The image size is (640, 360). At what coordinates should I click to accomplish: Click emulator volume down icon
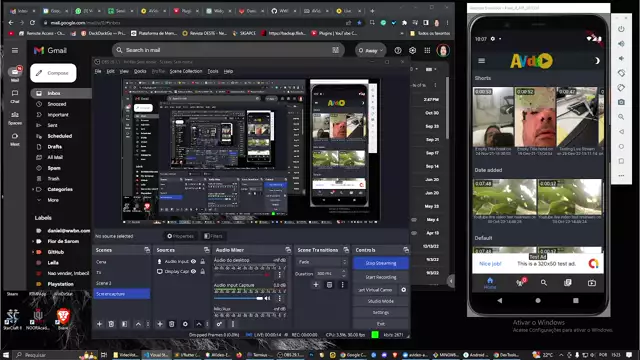click(x=621, y=58)
